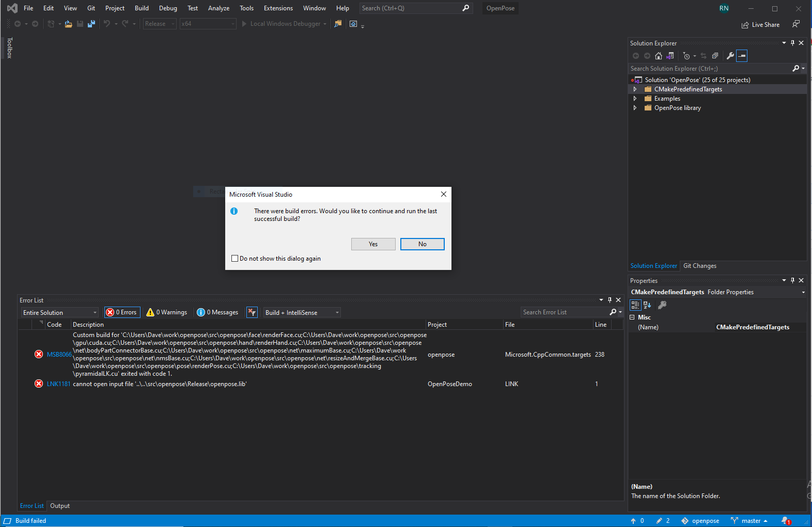Screen dimensions: 812x527
Task: Click Yes to run last successful build
Action: click(x=373, y=244)
